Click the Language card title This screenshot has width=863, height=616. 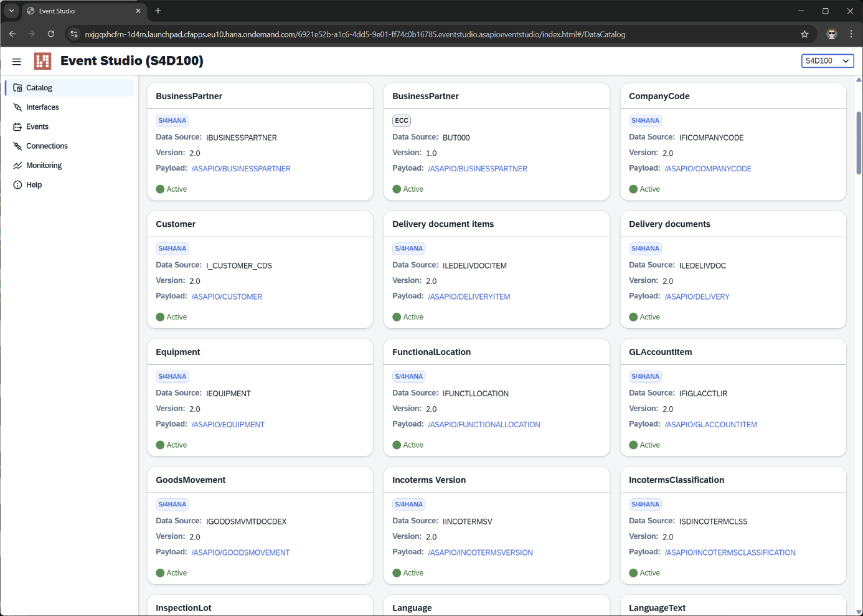click(412, 608)
